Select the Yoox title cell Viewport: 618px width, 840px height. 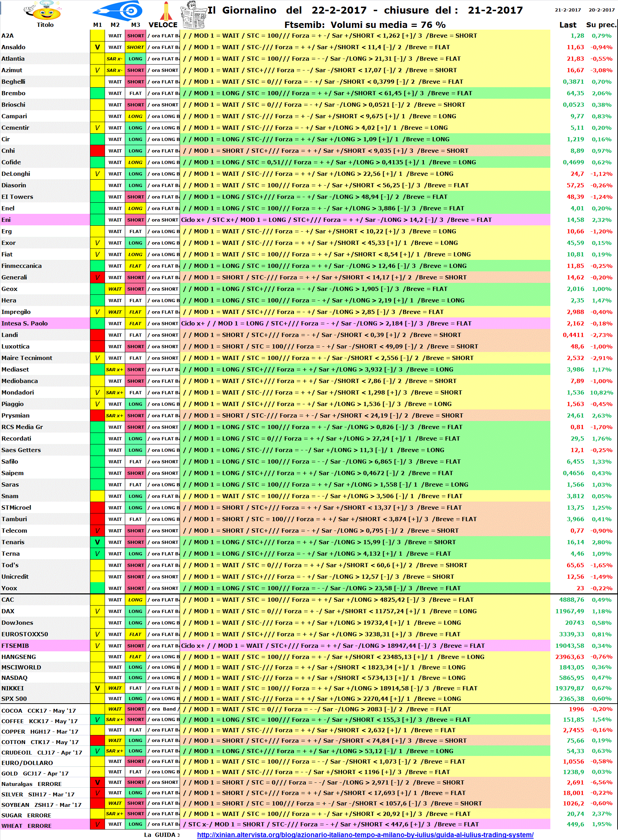click(45, 588)
